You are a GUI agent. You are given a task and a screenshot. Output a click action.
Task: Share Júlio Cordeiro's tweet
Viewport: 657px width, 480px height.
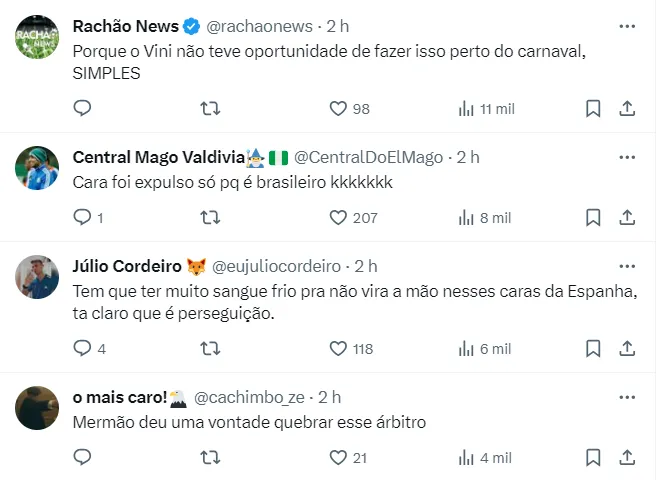tap(627, 348)
